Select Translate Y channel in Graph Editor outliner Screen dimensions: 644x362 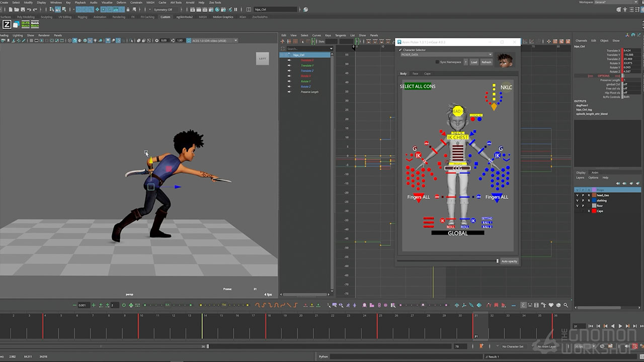coord(307,65)
